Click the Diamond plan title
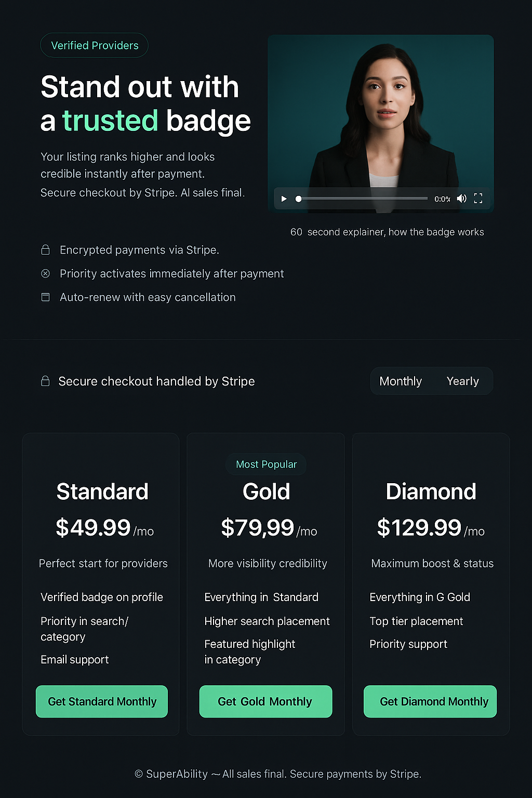 [431, 491]
